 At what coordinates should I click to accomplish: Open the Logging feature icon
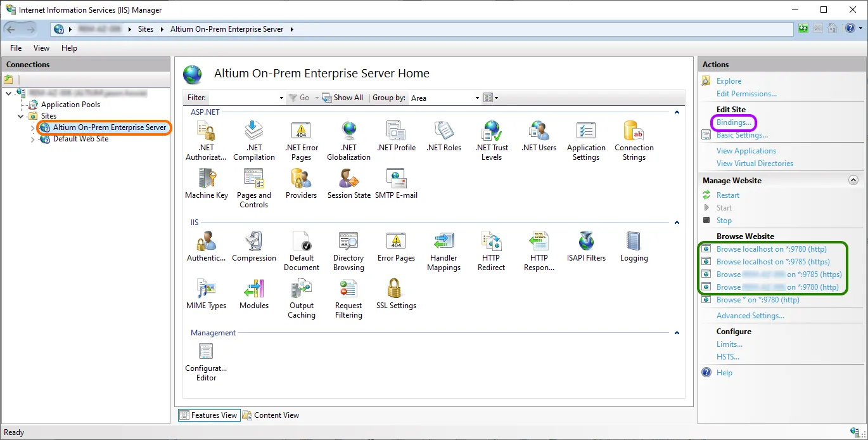point(634,247)
